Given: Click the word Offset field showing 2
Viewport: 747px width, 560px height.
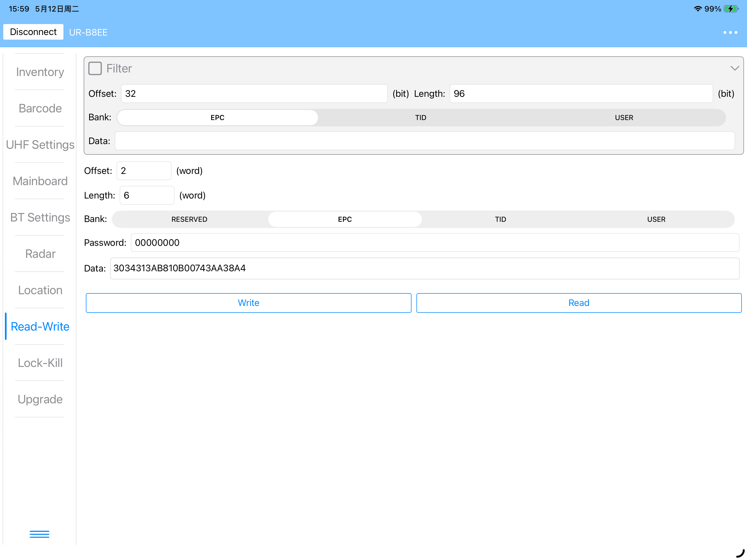Looking at the screenshot, I should [144, 171].
